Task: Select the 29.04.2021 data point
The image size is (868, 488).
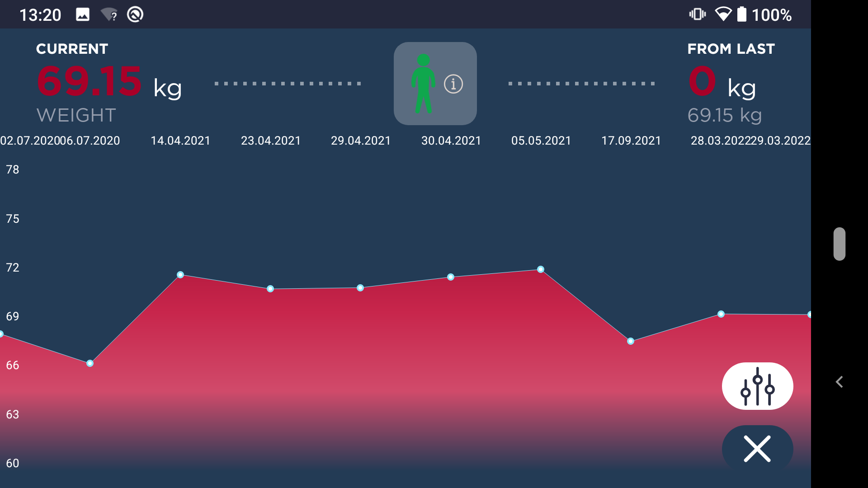Action: (x=360, y=288)
